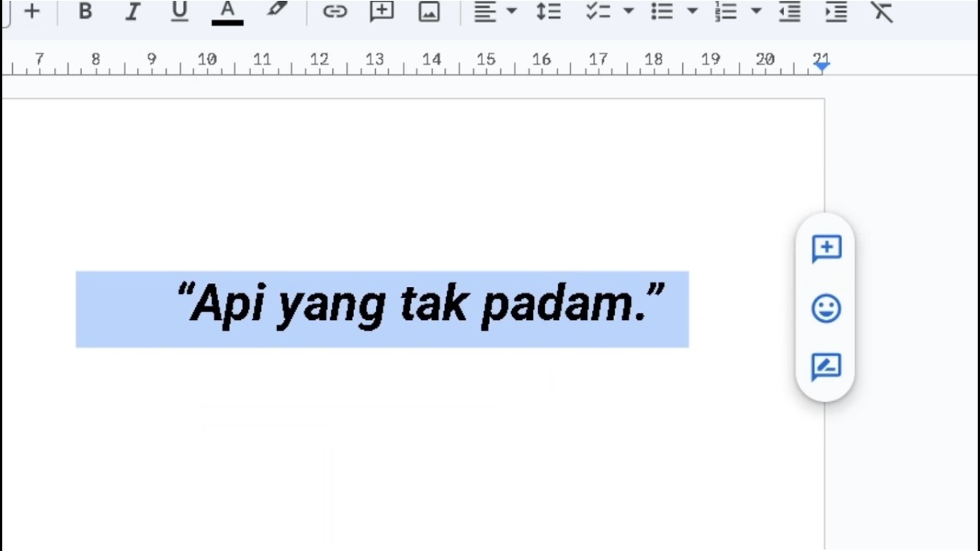Apply a bulleted list
Image resolution: width=980 pixels, height=551 pixels.
[661, 11]
